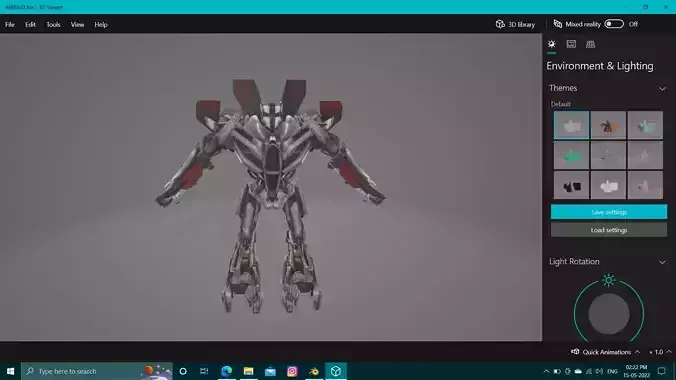Open the animation speed x 1.0 dropdown
676x380 pixels.
coord(660,352)
